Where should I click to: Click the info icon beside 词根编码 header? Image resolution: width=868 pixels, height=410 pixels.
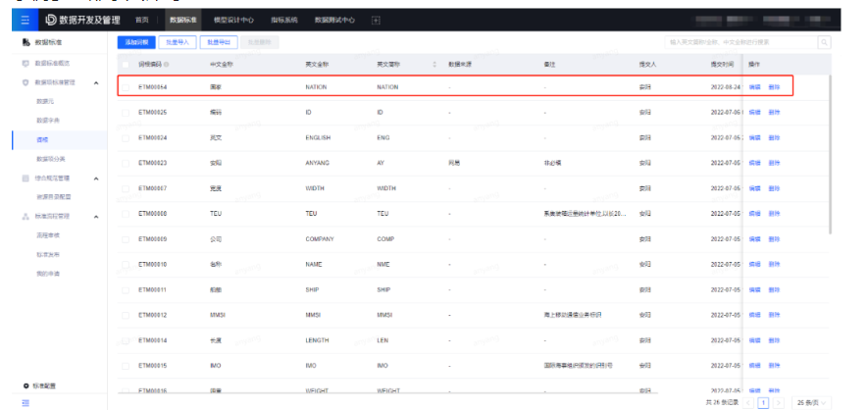point(166,65)
